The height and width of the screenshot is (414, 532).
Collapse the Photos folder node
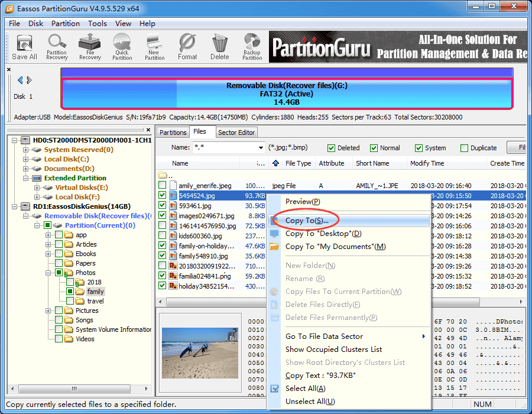pos(48,273)
